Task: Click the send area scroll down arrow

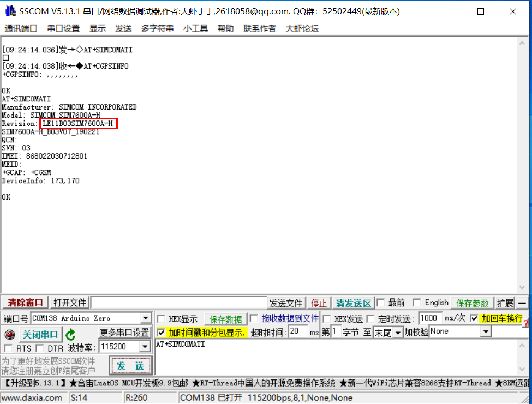Action: (522, 370)
